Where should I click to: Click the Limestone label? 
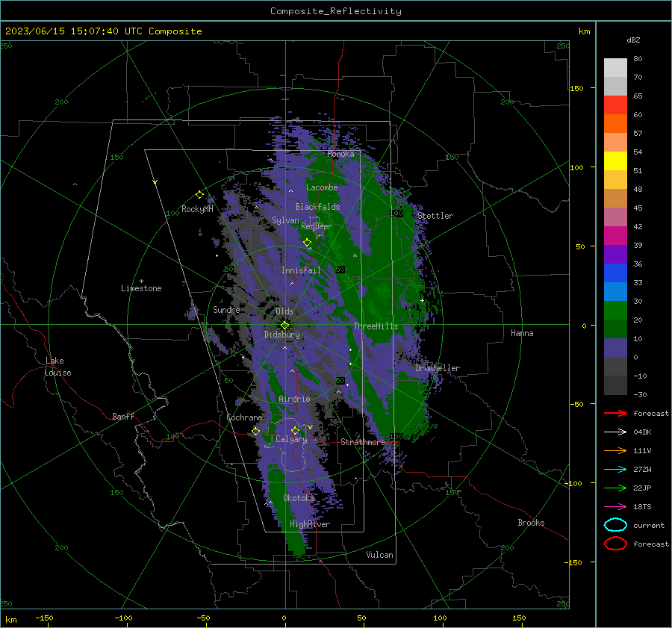pyautogui.click(x=141, y=288)
